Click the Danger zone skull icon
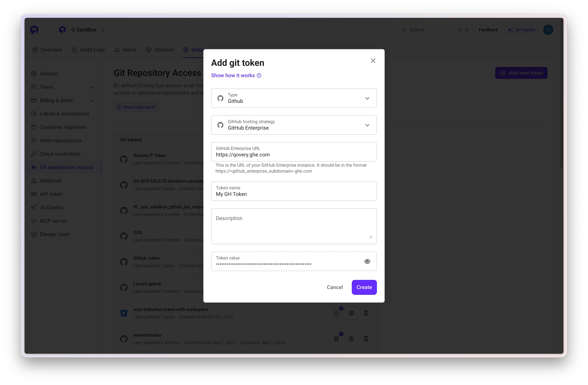 34,234
